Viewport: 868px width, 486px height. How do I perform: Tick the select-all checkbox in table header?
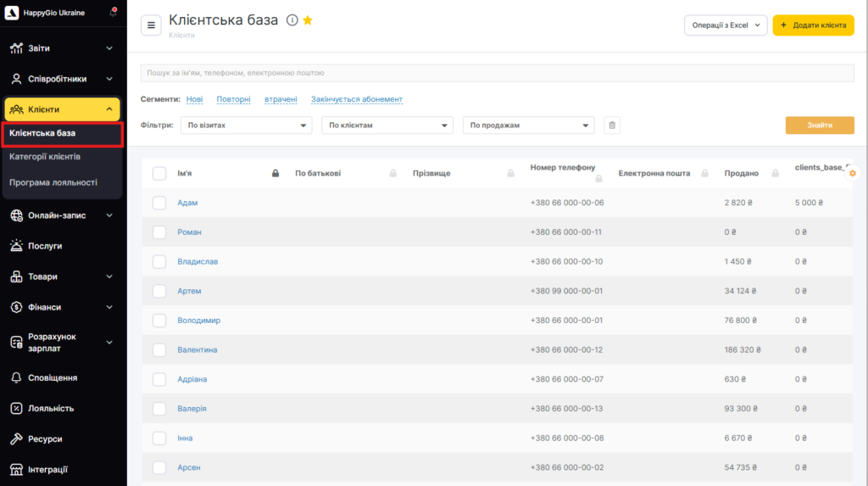coord(159,174)
